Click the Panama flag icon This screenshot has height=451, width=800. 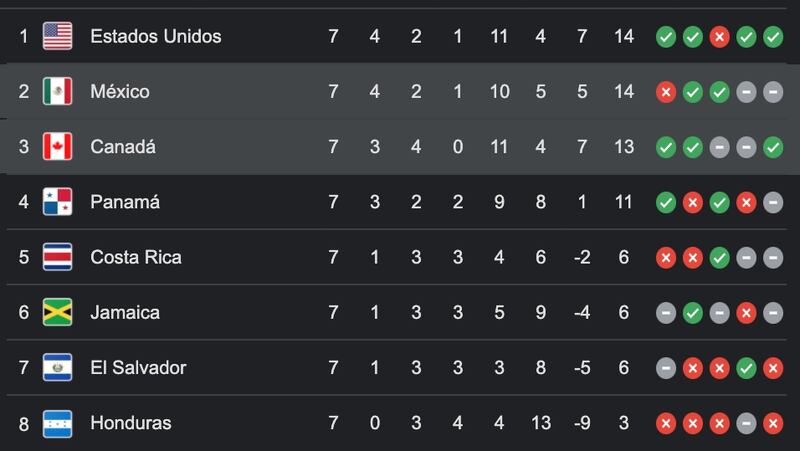tap(57, 202)
